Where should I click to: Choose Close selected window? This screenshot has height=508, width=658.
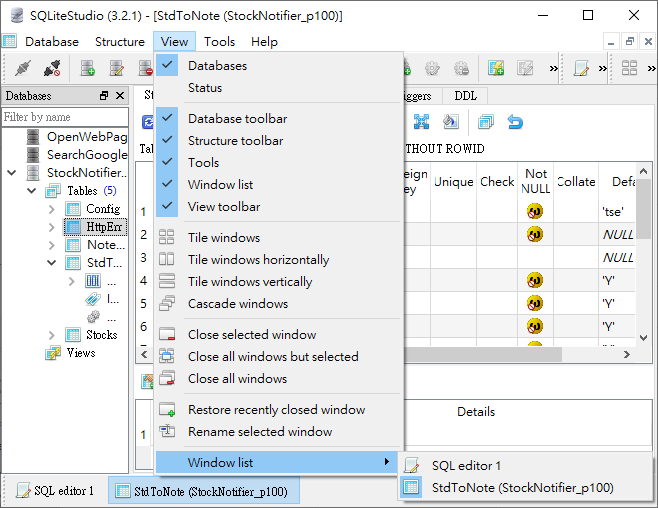pyautogui.click(x=277, y=334)
